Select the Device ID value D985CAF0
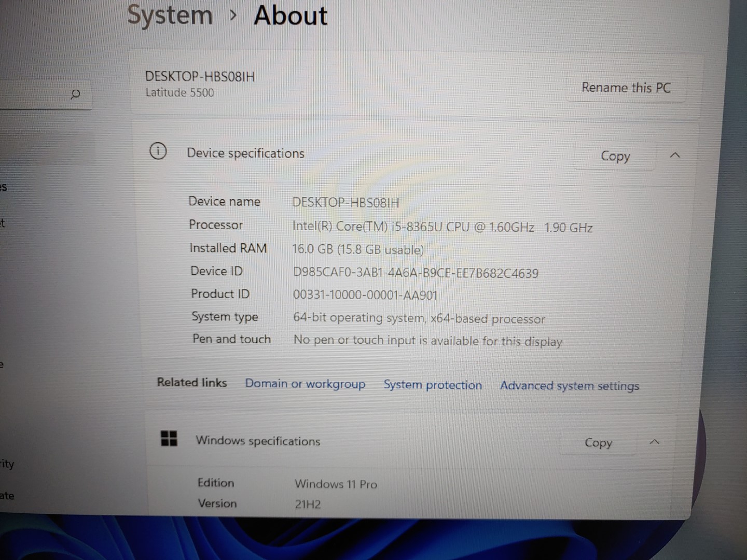Image resolution: width=747 pixels, height=560 pixels. point(416,273)
